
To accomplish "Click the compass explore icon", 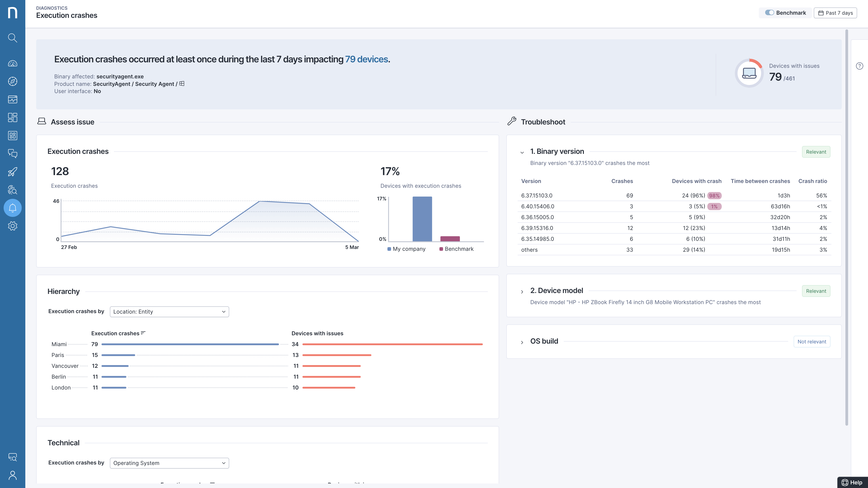I will coord(12,81).
